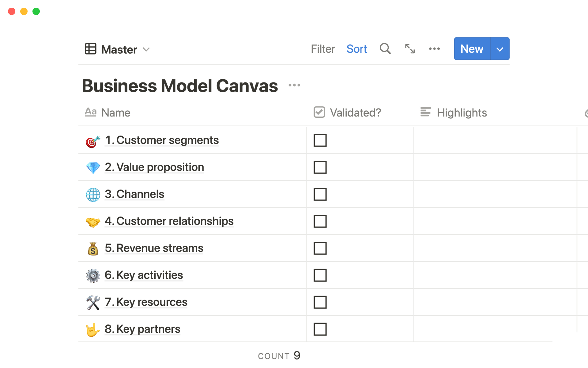This screenshot has width=588, height=368.
Task: Open the dropdown arrow beside the New button
Action: (499, 49)
